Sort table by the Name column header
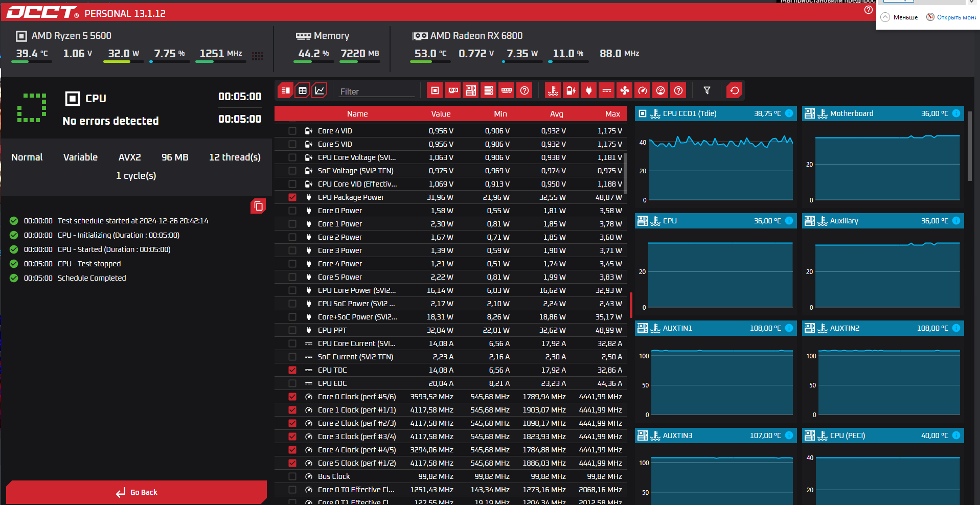The image size is (980, 505). tap(357, 114)
